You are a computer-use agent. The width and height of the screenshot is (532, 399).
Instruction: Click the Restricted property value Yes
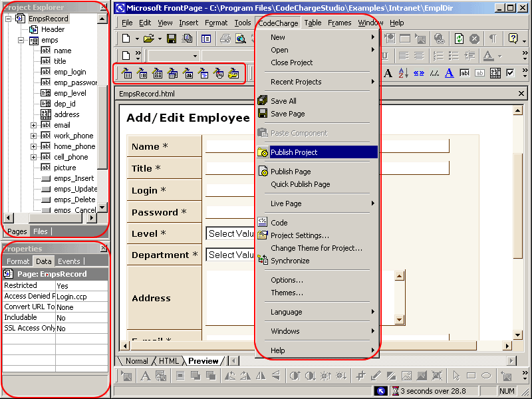coord(81,286)
